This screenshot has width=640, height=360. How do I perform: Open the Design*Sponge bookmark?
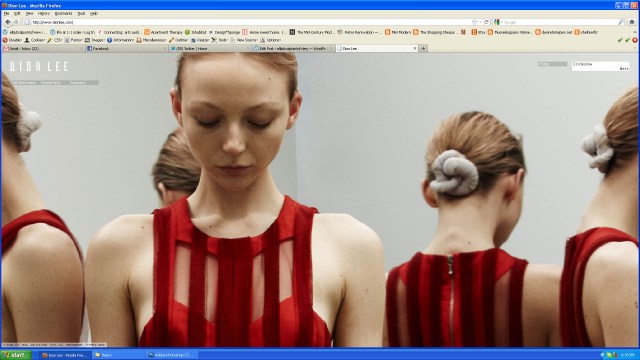click(224, 32)
